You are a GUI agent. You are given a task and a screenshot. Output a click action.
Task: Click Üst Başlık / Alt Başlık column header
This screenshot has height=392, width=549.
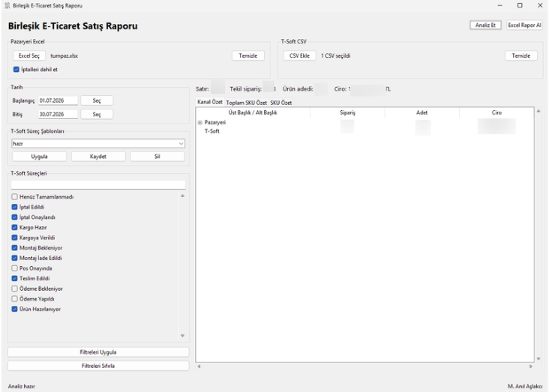(253, 112)
